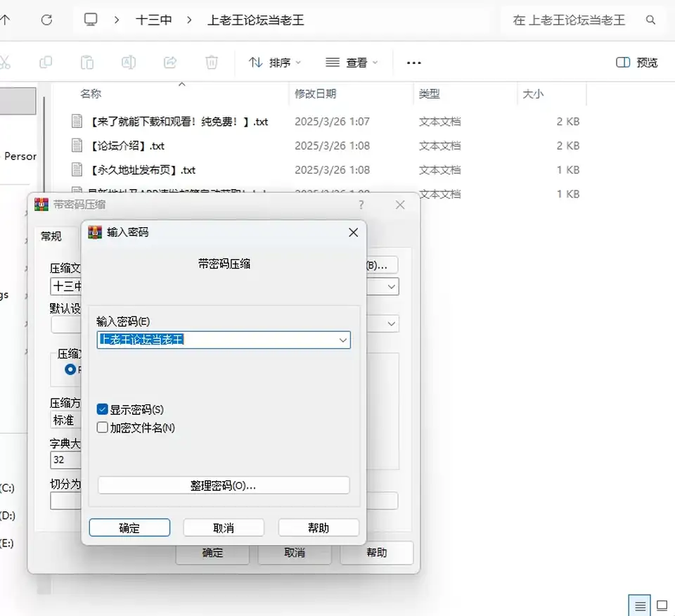
Task: Click the share icon in toolbar
Action: (x=170, y=63)
